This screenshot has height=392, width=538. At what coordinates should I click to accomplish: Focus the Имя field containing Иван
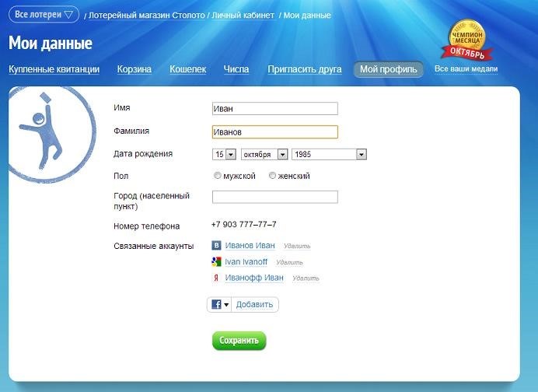pyautogui.click(x=275, y=108)
